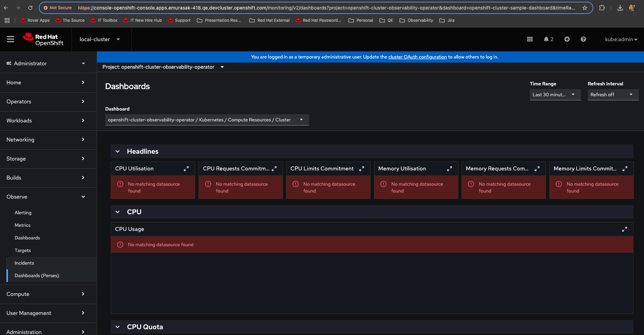Bookmark this page with the star icon

[x=585, y=8]
